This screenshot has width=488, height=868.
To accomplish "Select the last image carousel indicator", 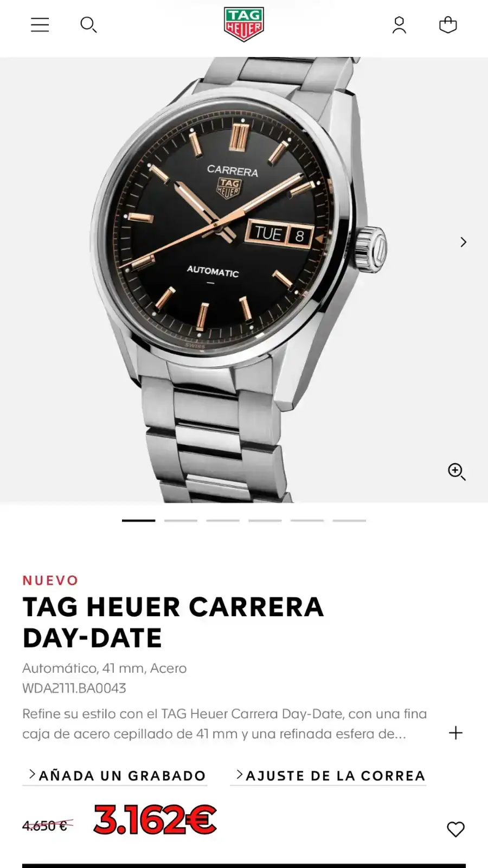I will 349,520.
